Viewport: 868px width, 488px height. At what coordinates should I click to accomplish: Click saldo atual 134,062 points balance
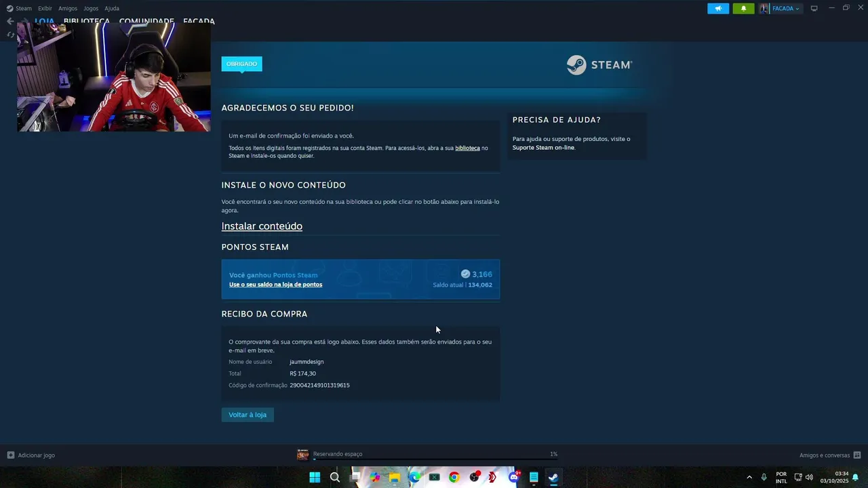point(462,285)
